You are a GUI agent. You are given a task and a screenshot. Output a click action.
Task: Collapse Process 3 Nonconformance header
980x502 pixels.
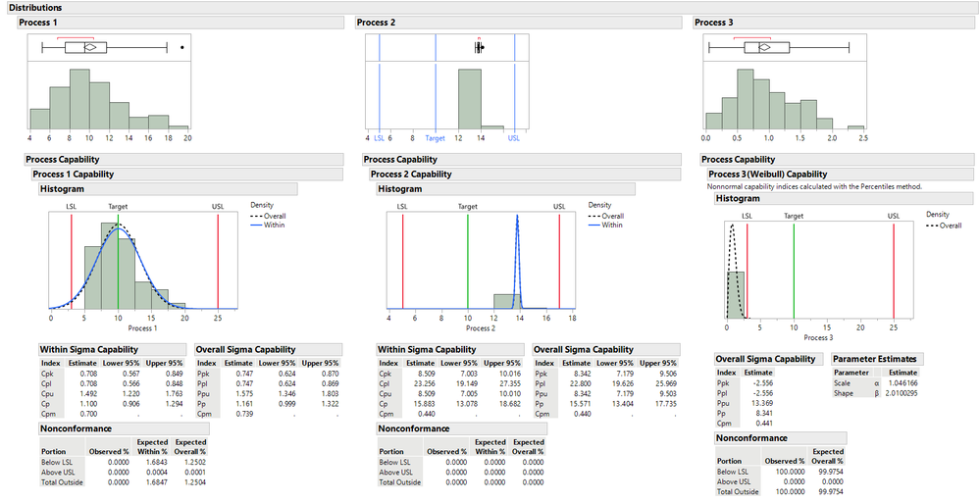tap(781, 438)
